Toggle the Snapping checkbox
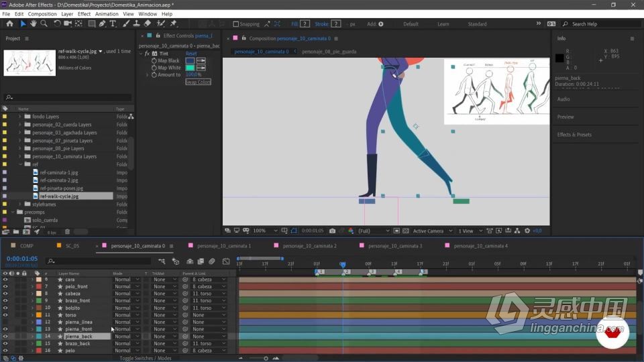Viewport: 644px width, 362px height. click(x=235, y=24)
